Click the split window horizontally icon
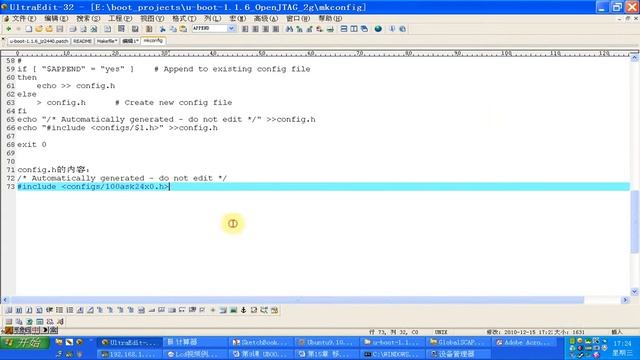This screenshot has width=640, height=360. tap(344, 29)
